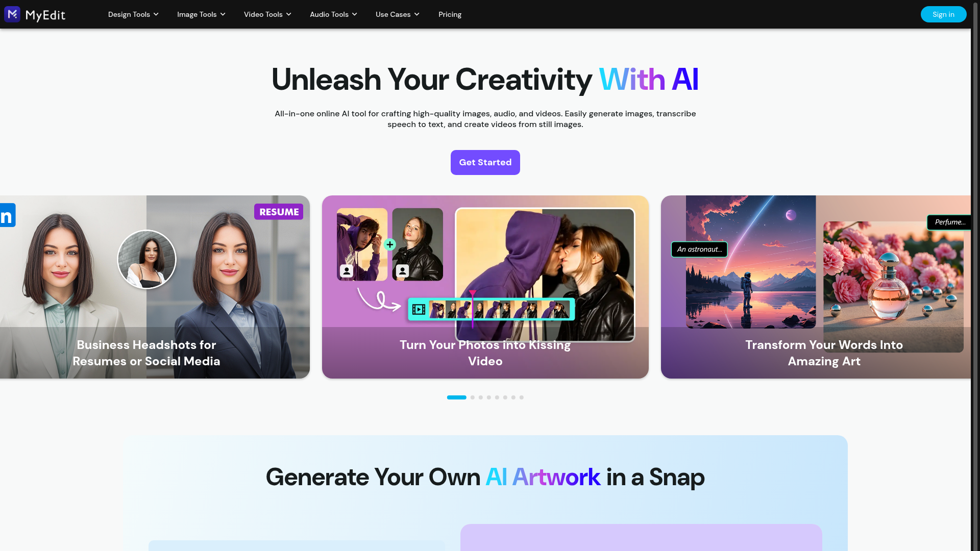Click the green plus icon between photos
The width and height of the screenshot is (980, 551).
[390, 244]
